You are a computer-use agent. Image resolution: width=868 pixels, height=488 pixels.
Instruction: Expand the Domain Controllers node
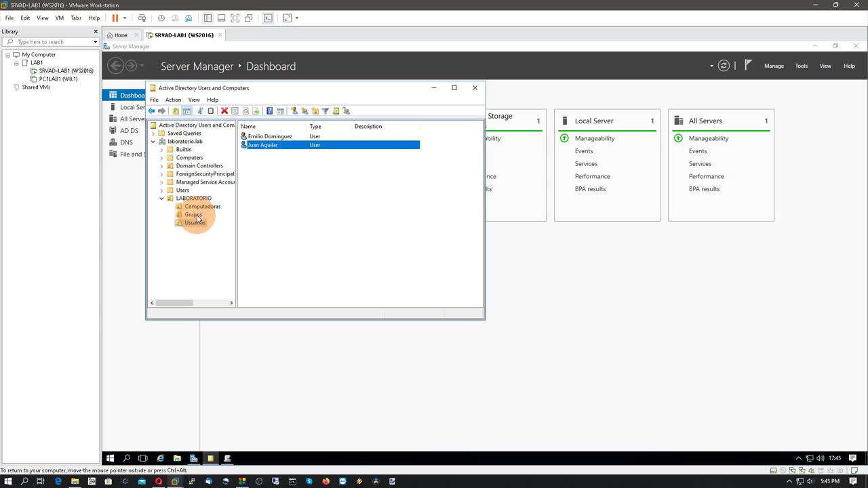[161, 166]
